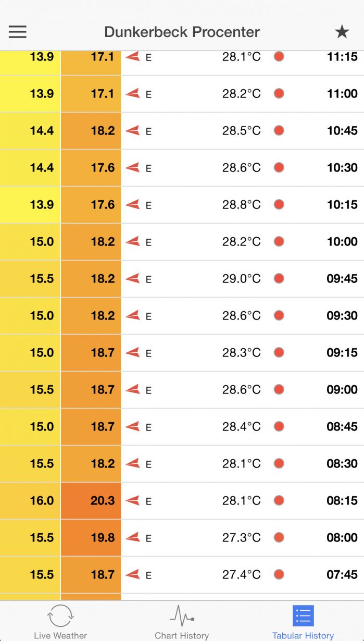The width and height of the screenshot is (364, 641).
Task: Switch to Live Weather tab label
Action: point(60,635)
